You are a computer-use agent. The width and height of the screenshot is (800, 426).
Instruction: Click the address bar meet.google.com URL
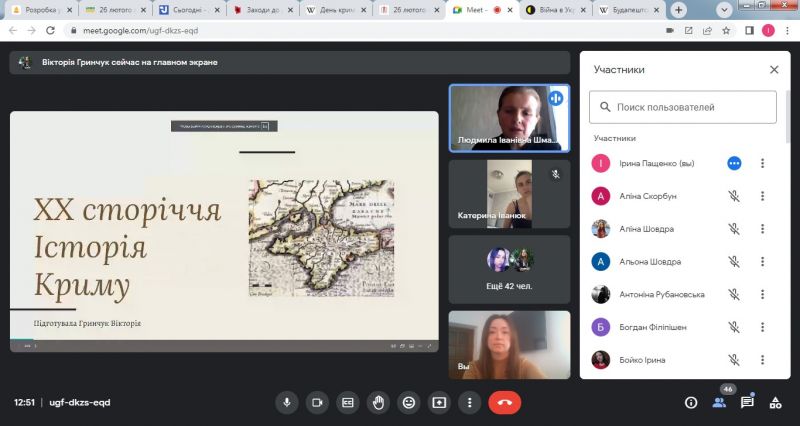pyautogui.click(x=140, y=31)
